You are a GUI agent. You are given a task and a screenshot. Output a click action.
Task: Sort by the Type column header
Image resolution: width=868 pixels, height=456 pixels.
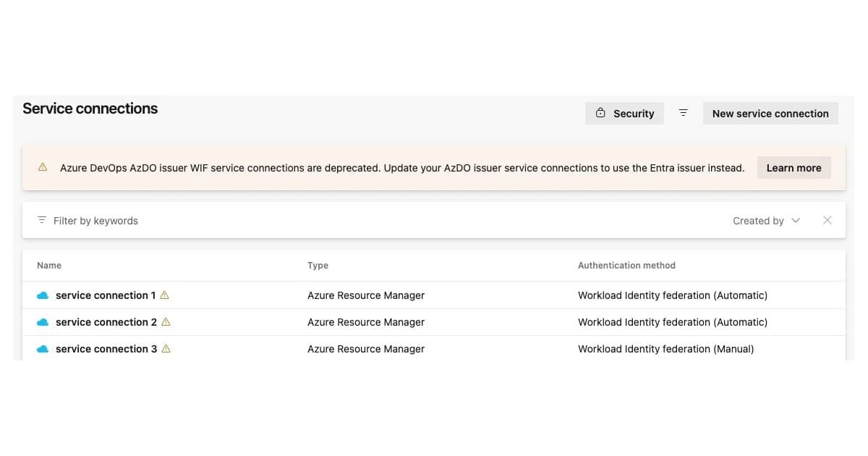(x=318, y=266)
